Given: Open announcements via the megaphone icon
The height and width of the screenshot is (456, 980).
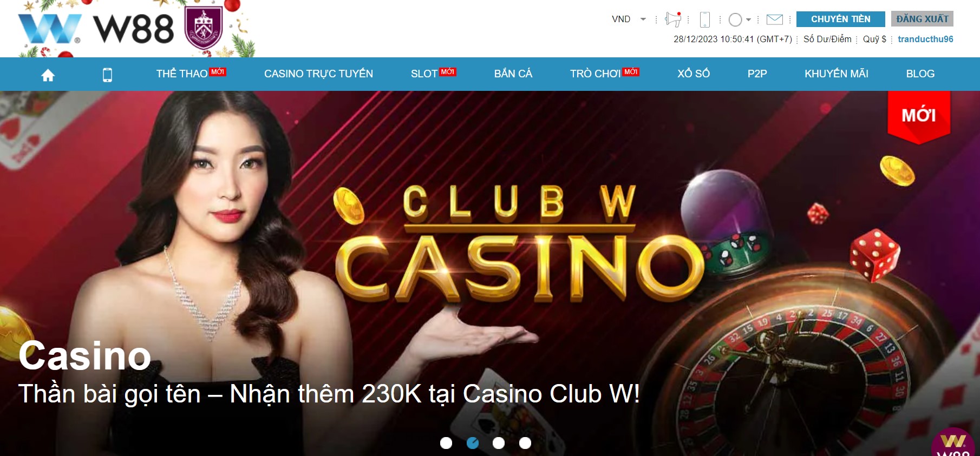Looking at the screenshot, I should click(x=673, y=19).
